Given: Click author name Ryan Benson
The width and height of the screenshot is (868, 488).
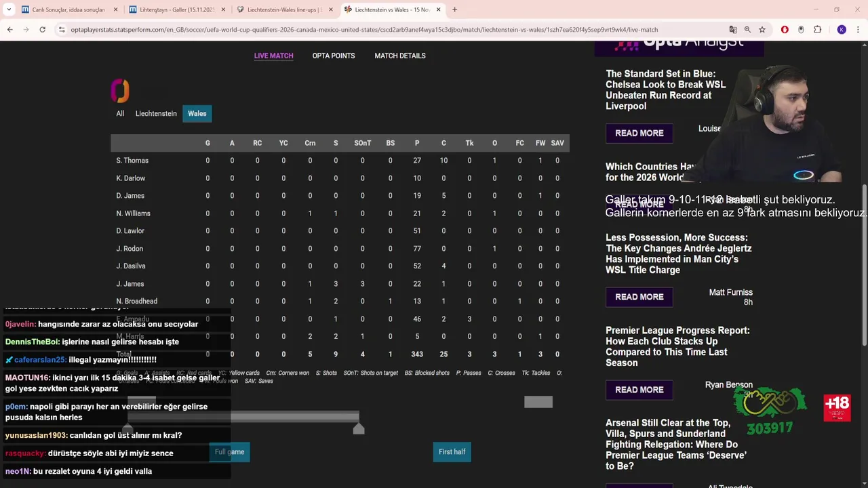Looking at the screenshot, I should pos(729,385).
